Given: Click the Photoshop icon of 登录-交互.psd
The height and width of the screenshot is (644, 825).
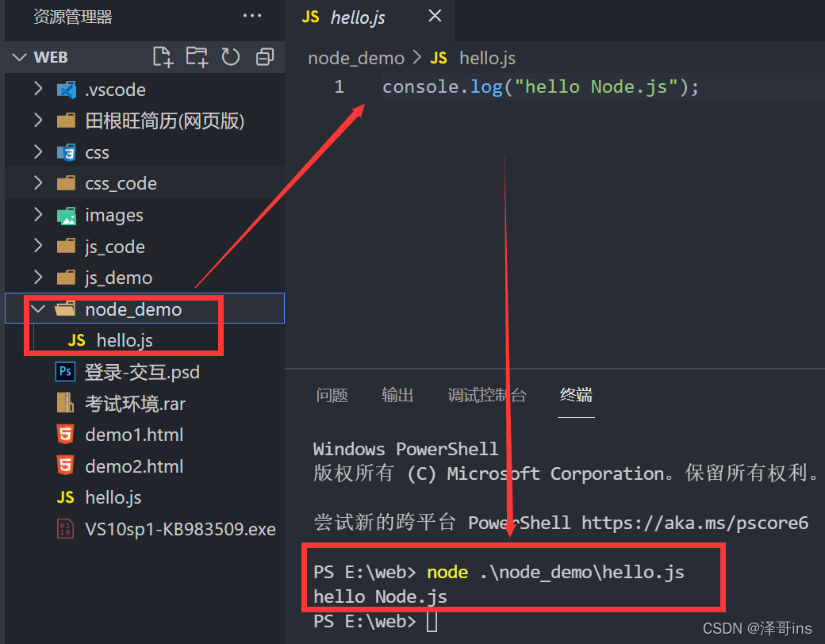Looking at the screenshot, I should [65, 371].
